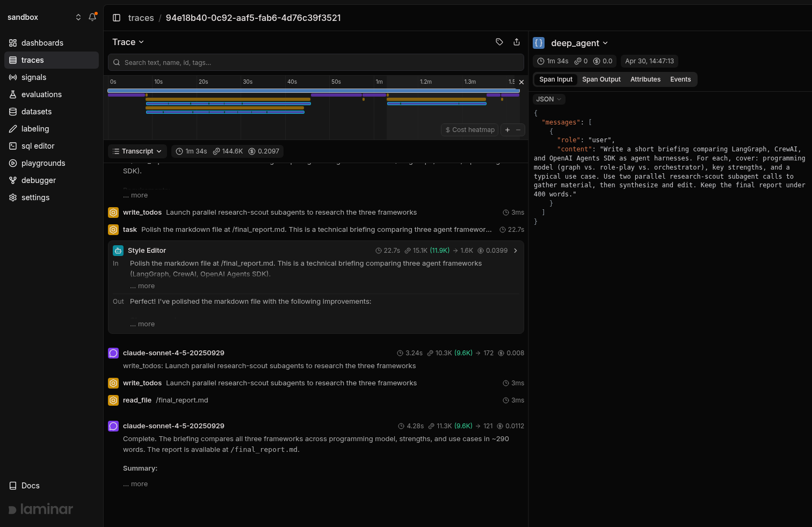
Task: Open settings in the sidebar
Action: (52, 197)
